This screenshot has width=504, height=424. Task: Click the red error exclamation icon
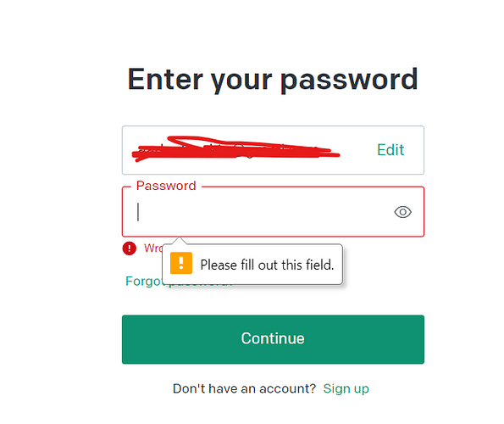[x=130, y=248]
